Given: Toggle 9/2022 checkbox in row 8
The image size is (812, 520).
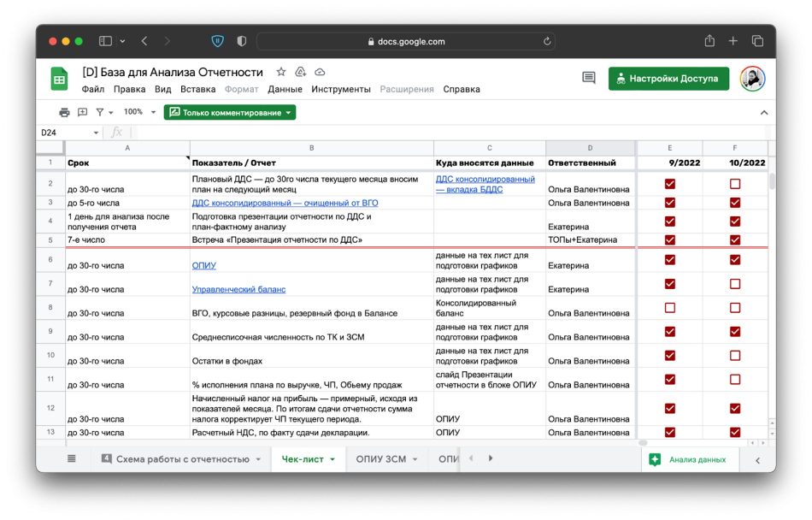Looking at the screenshot, I should point(670,308).
